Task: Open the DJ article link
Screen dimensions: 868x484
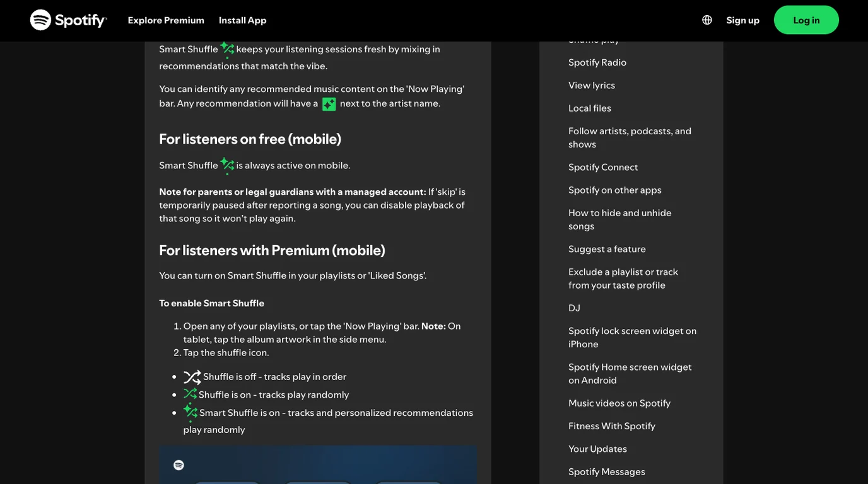Action: click(574, 308)
